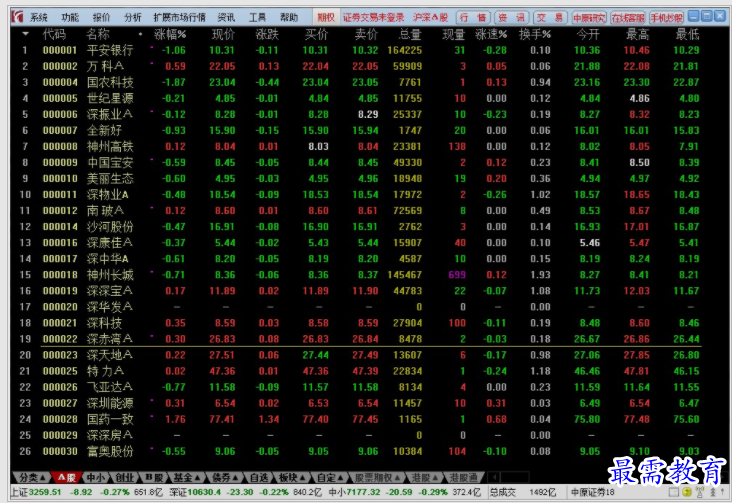Switch to the 港股通 bottom tab

point(463,477)
